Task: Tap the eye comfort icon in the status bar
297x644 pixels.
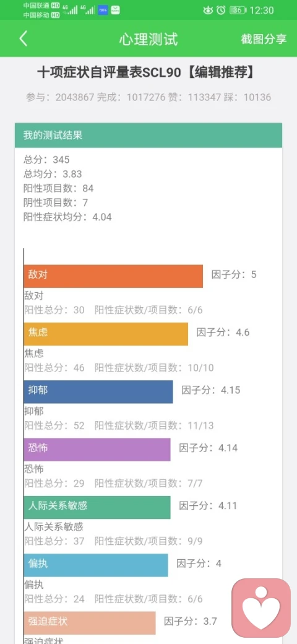Action: point(208,11)
